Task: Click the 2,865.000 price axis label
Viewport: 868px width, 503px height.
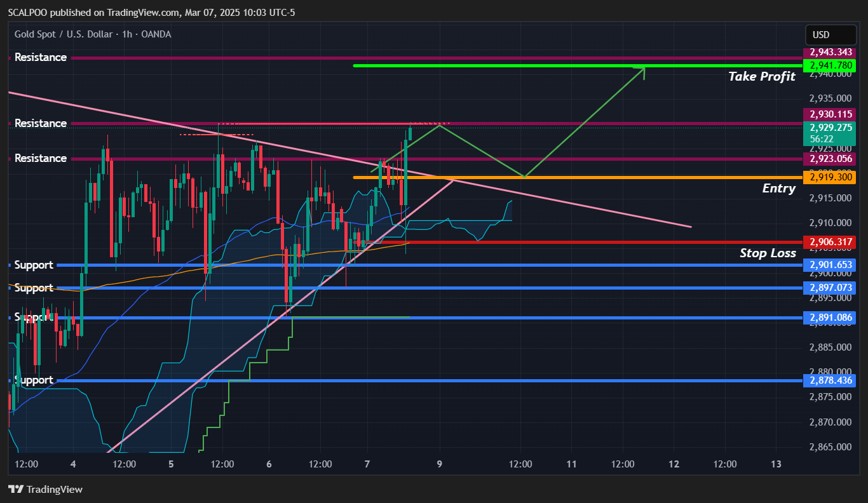Action: [831, 447]
